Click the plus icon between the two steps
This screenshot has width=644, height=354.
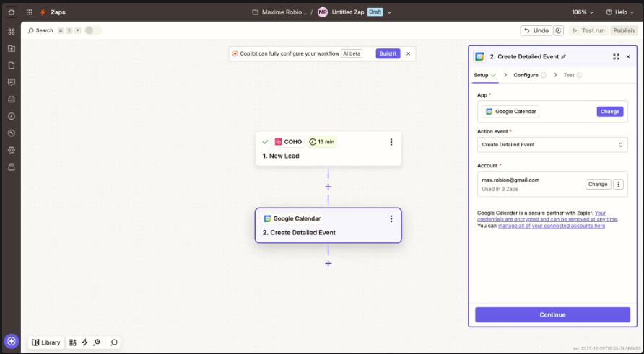tap(328, 187)
